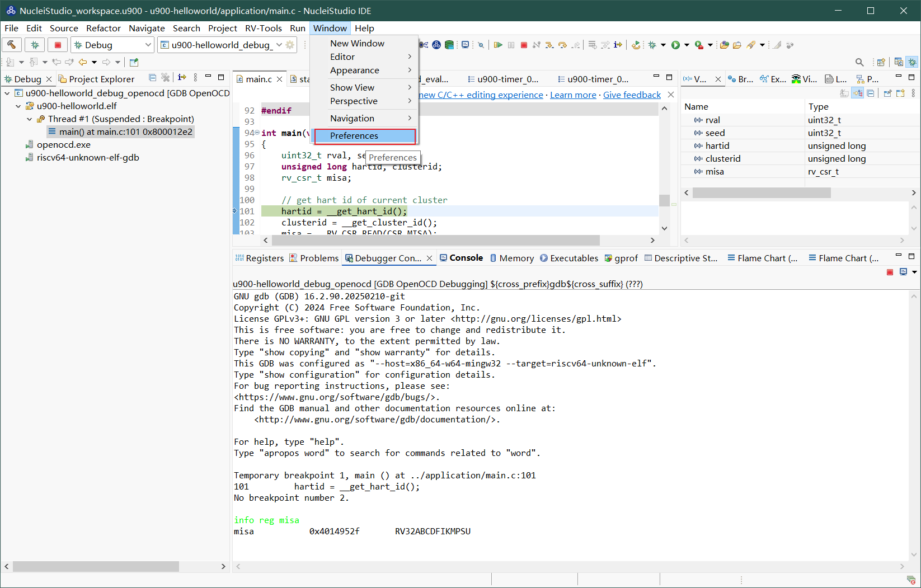
Task: Toggle the breakpoint marker at line 101
Action: pos(236,211)
